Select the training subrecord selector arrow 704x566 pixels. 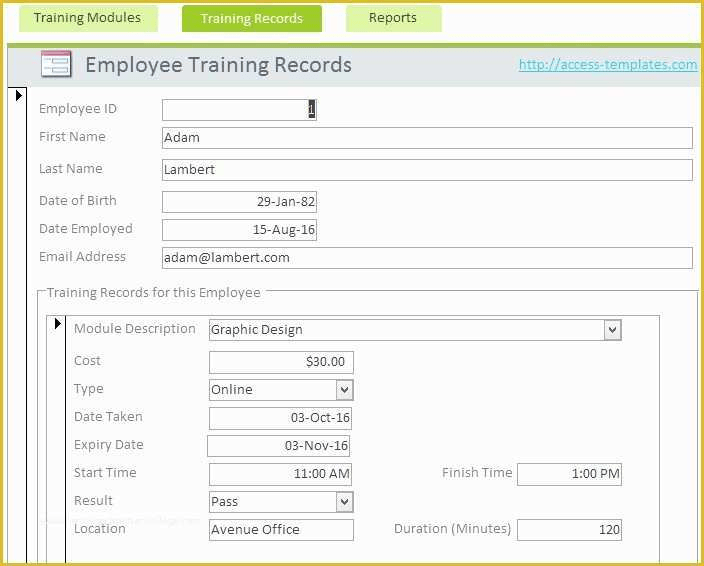pos(57,323)
